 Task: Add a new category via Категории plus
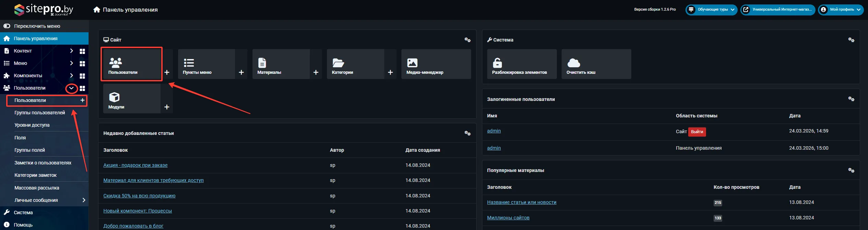point(390,72)
